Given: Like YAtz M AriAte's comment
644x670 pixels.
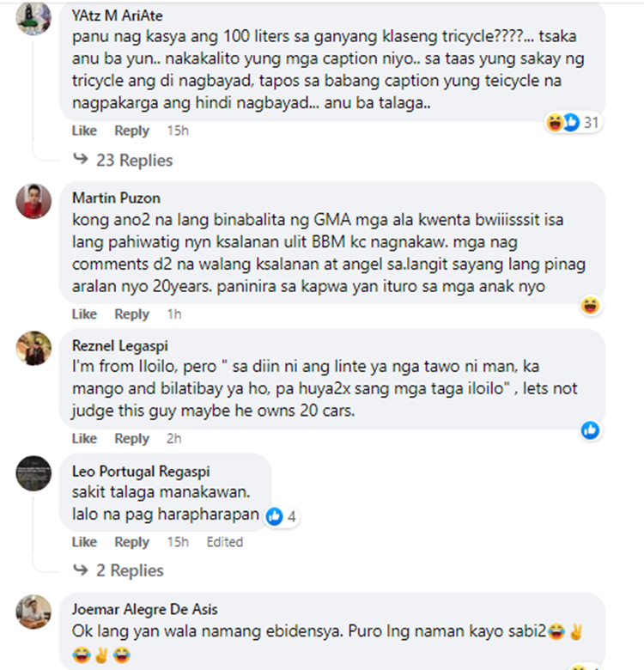Looking at the screenshot, I should (x=84, y=131).
